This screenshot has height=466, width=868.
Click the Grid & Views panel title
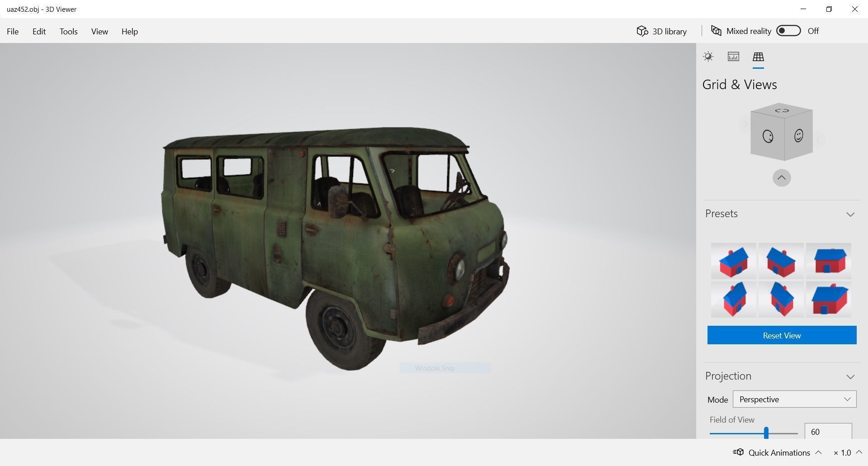740,85
